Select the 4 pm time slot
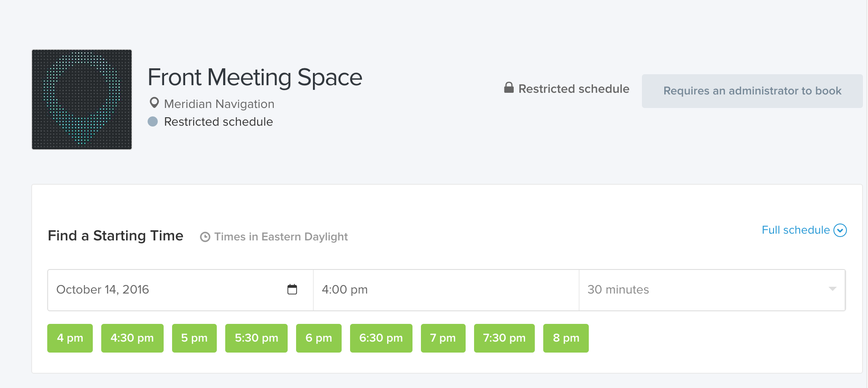Image resolution: width=868 pixels, height=388 pixels. click(70, 338)
